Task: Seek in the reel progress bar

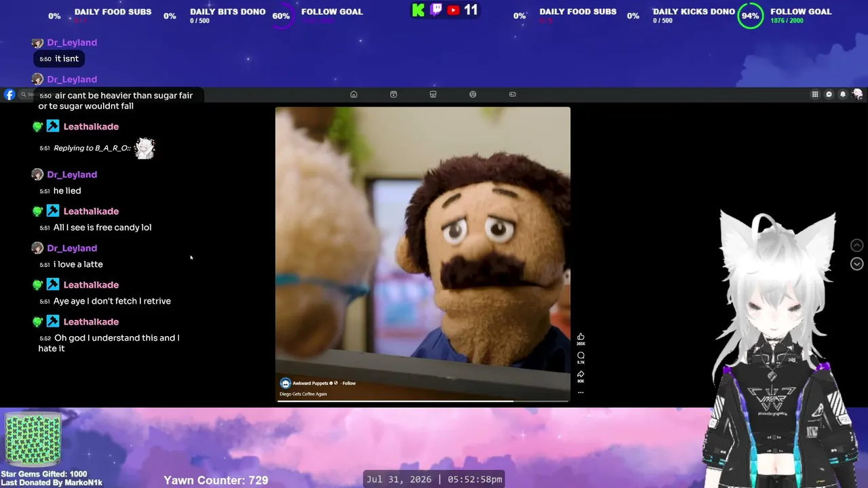Action: [422, 401]
